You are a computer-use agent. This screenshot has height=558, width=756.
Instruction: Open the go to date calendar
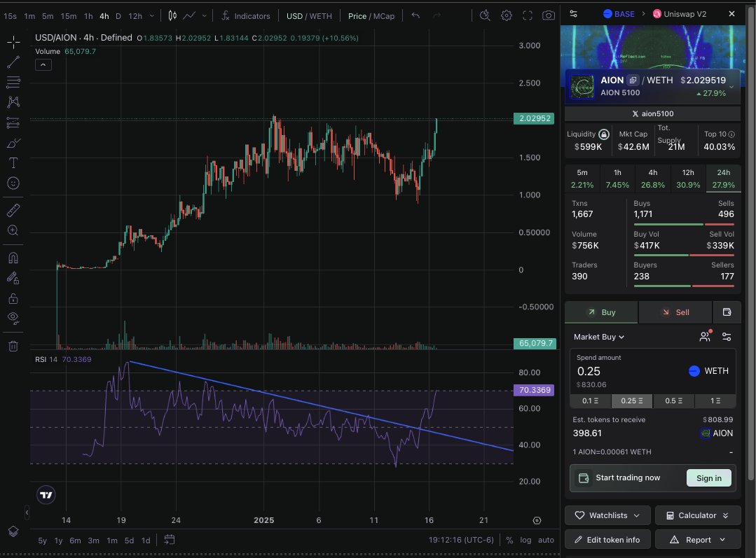(x=170, y=540)
